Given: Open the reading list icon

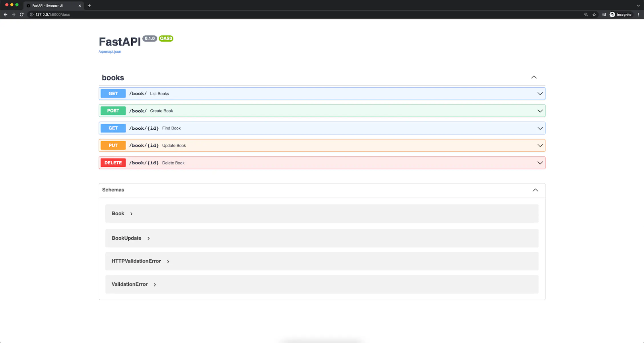Looking at the screenshot, I should [604, 15].
